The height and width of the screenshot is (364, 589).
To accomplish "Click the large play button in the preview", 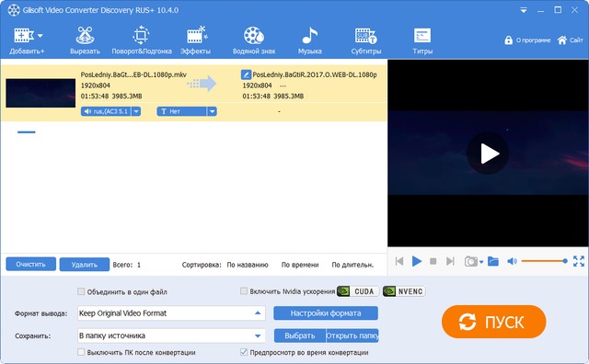I will point(488,154).
